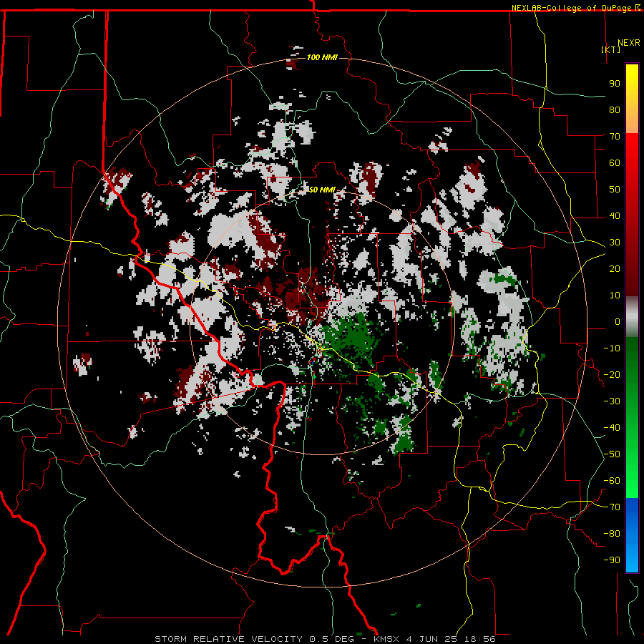Click the NEXR label above the color scale

pyautogui.click(x=628, y=43)
